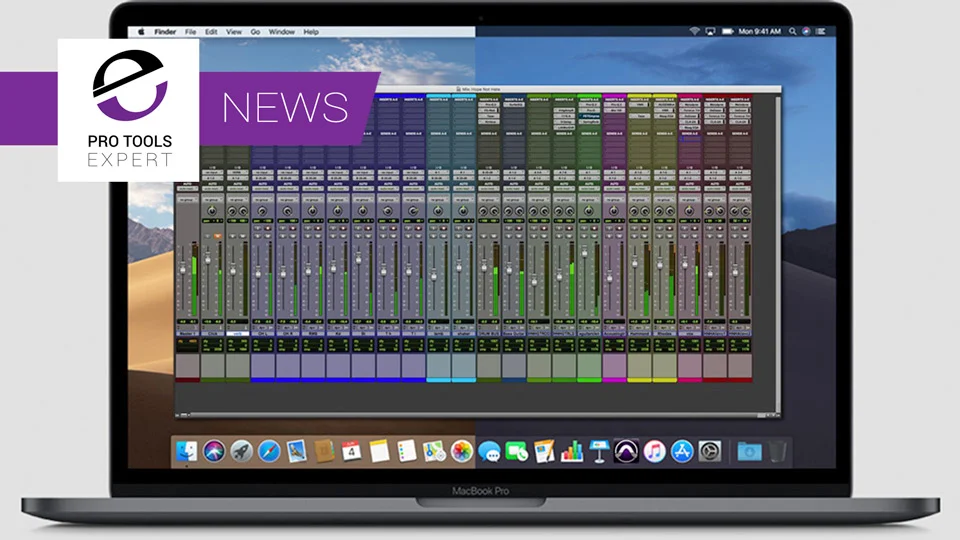Open the Apple menu
This screenshot has width=960, height=540.
click(x=141, y=32)
